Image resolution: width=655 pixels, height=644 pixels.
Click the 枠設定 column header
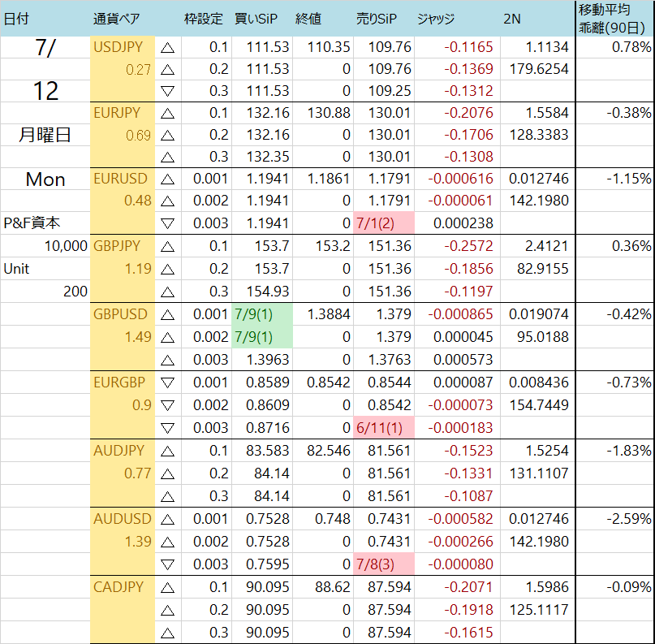(x=204, y=19)
